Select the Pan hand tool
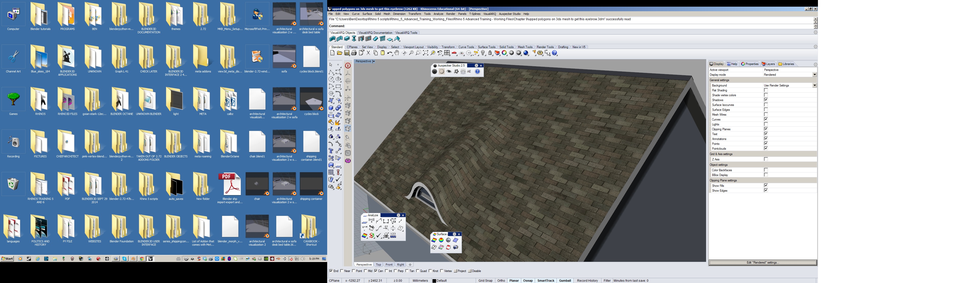Viewport: 980px width, 283px height. pyautogui.click(x=397, y=53)
